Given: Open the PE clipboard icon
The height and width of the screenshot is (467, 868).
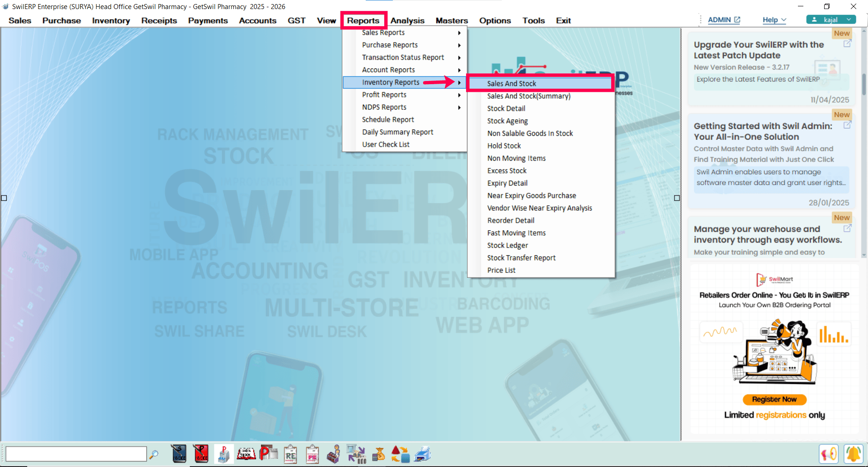Looking at the screenshot, I should pos(312,454).
